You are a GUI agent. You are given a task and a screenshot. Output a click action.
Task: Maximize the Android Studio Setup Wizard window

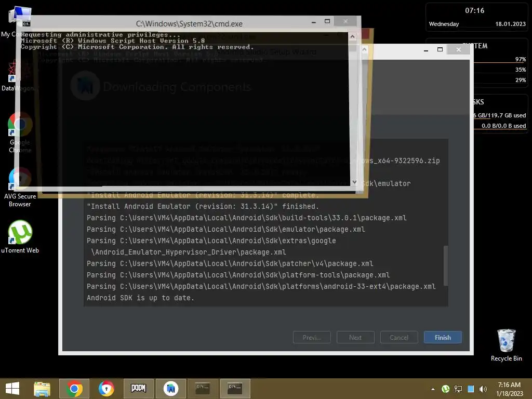440,49
